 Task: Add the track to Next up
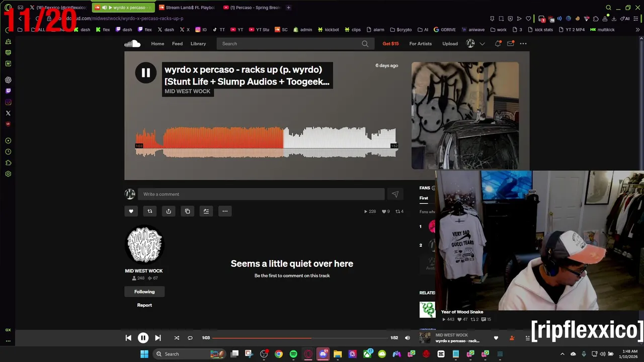pyautogui.click(x=206, y=211)
